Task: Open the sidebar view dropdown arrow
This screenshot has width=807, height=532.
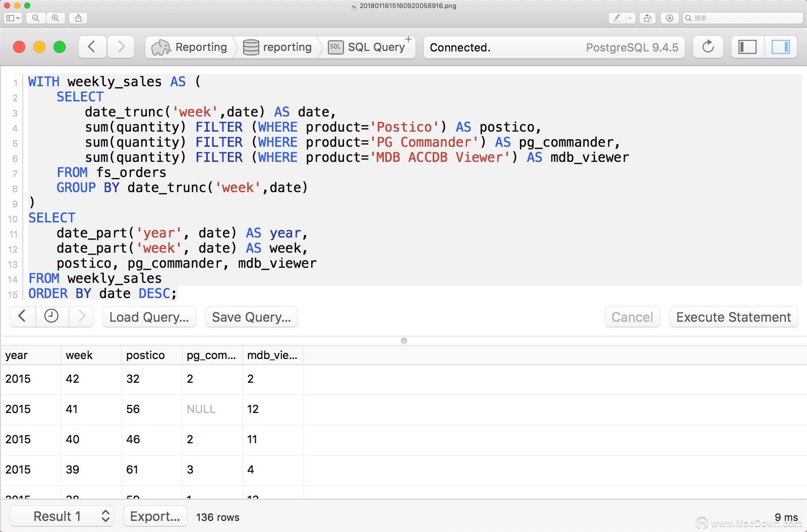Action: point(19,18)
